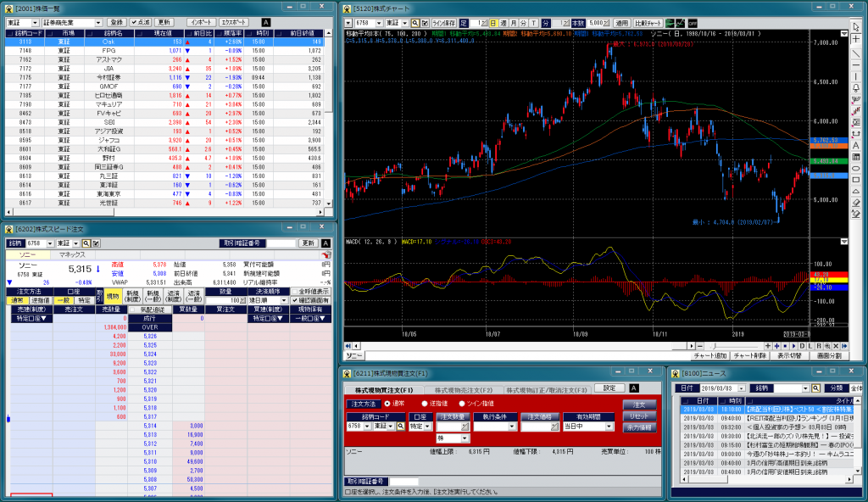
Task: Open the 当日中 validity period dropdown
Action: click(x=609, y=426)
